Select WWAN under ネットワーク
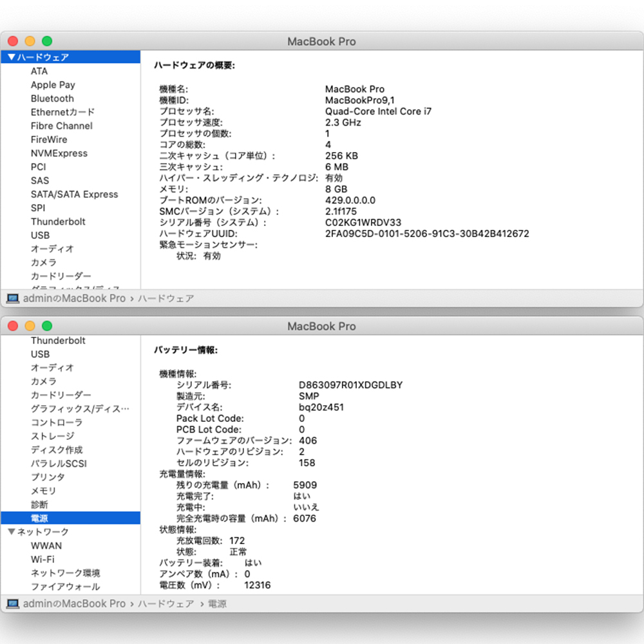The width and height of the screenshot is (644, 644). [45, 545]
